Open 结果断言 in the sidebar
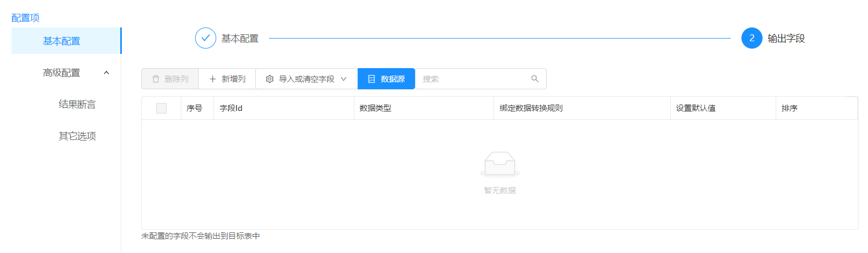Viewport: 868px width, 253px height. 77,105
